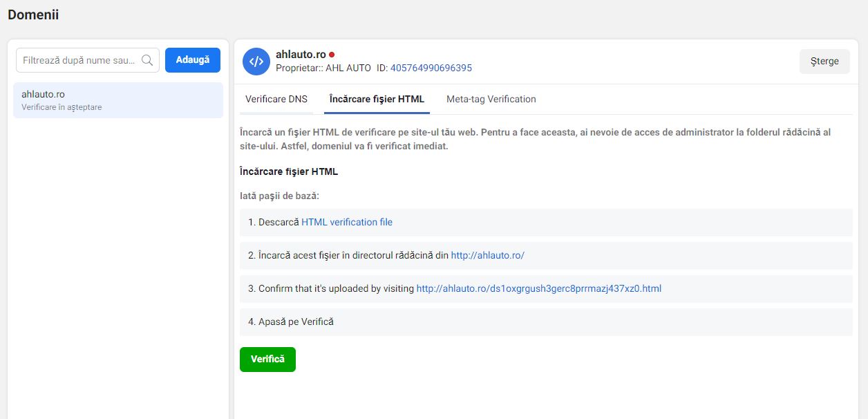Screen dimensions: 868x419
Task: Click the Șterge button
Action: [824, 62]
